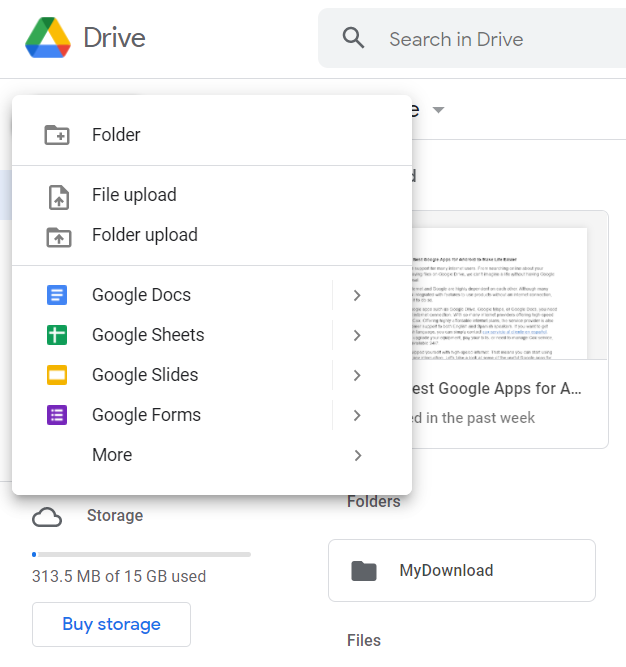Open the More submenu chevron
Image resolution: width=626 pixels, height=667 pixels.
pyautogui.click(x=357, y=455)
